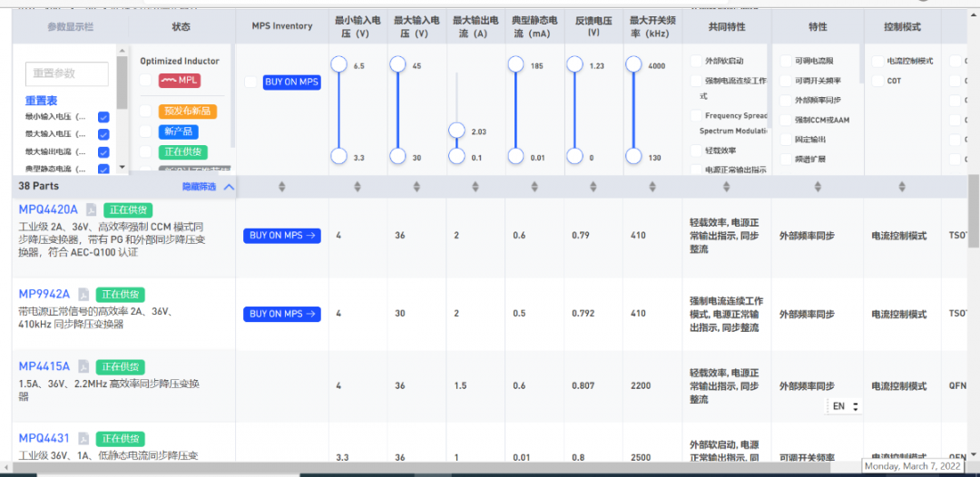This screenshot has width=980, height=477.
Task: Tick the Frequency Spread Spectrum Modulation checkbox
Action: 696,115
